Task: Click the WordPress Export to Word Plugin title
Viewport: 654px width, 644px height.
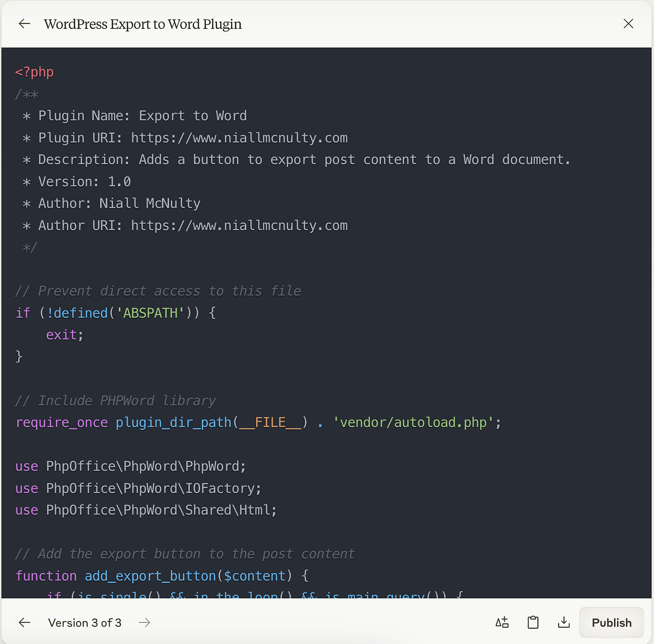Action: coord(143,24)
